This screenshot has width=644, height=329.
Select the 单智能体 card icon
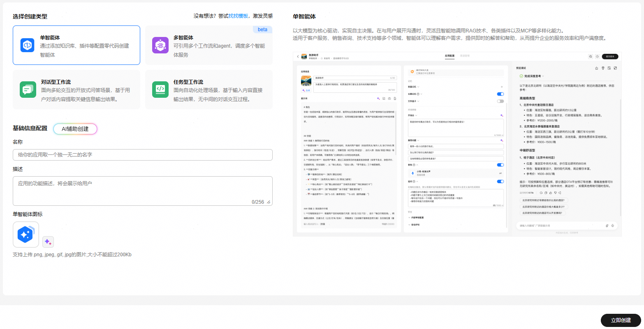28,45
